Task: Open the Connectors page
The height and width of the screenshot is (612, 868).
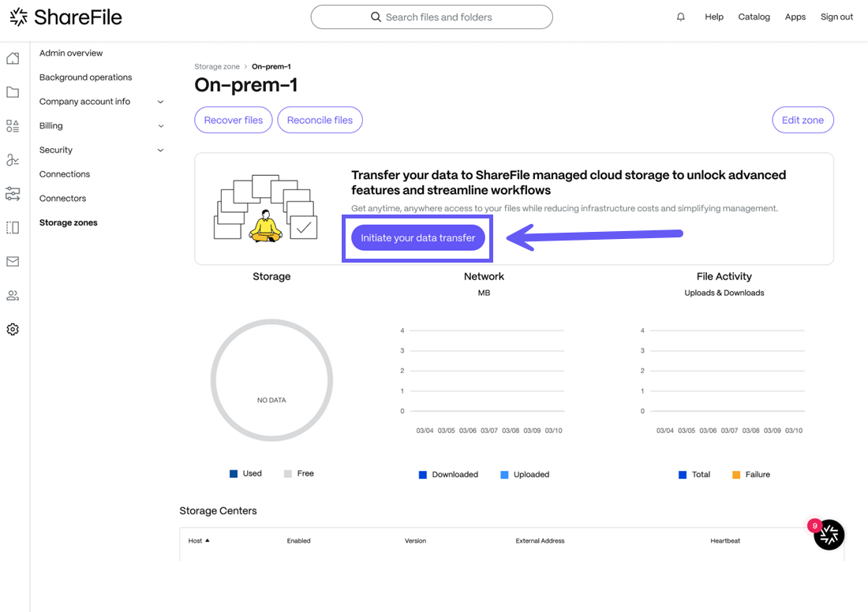Action: [62, 199]
